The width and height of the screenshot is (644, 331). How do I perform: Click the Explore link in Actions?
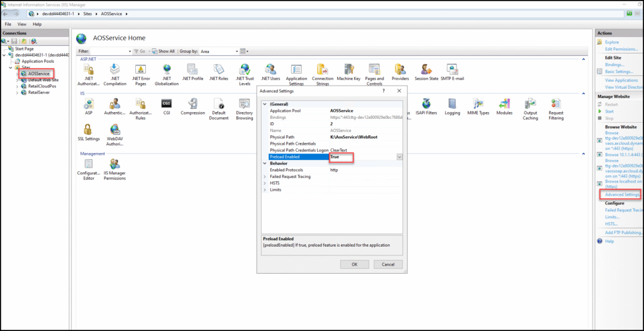pos(611,42)
